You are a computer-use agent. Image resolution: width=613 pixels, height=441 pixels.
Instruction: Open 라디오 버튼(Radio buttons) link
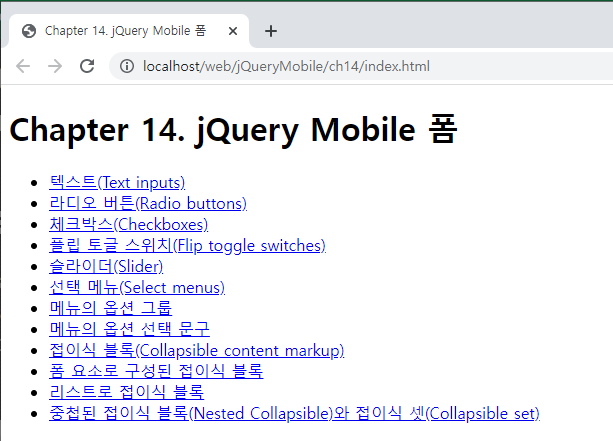pos(148,204)
